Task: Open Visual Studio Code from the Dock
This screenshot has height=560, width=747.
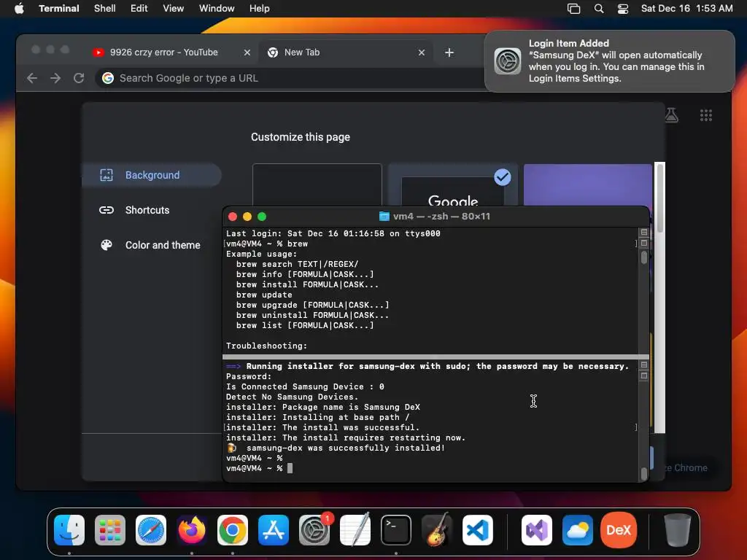Action: [x=478, y=530]
